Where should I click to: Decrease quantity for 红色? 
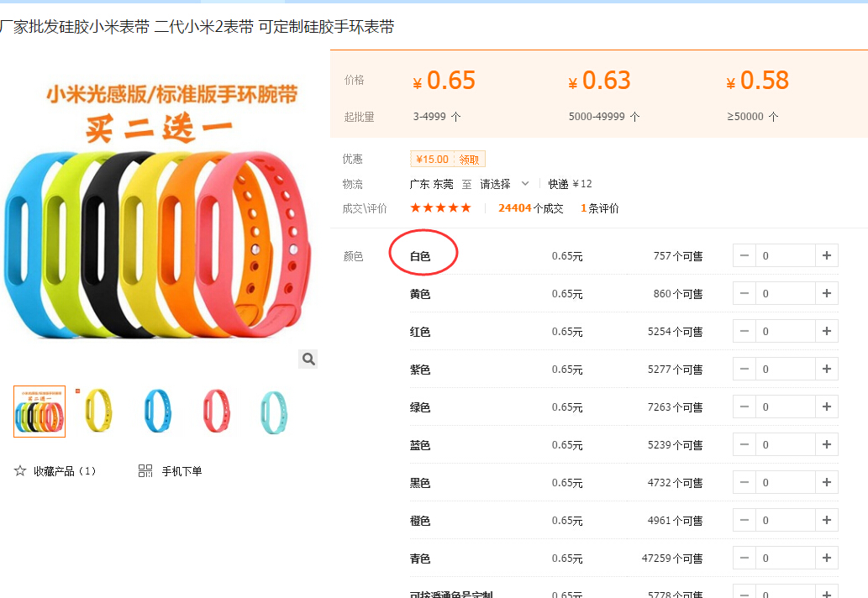click(744, 331)
